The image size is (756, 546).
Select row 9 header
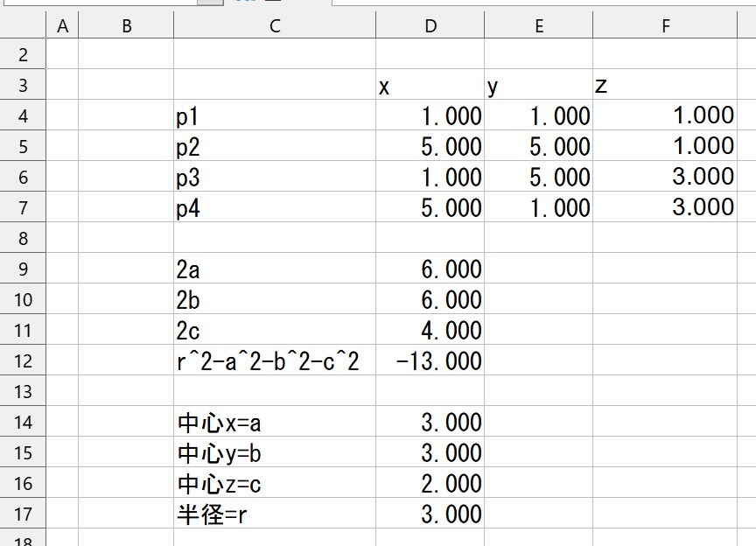point(23,268)
